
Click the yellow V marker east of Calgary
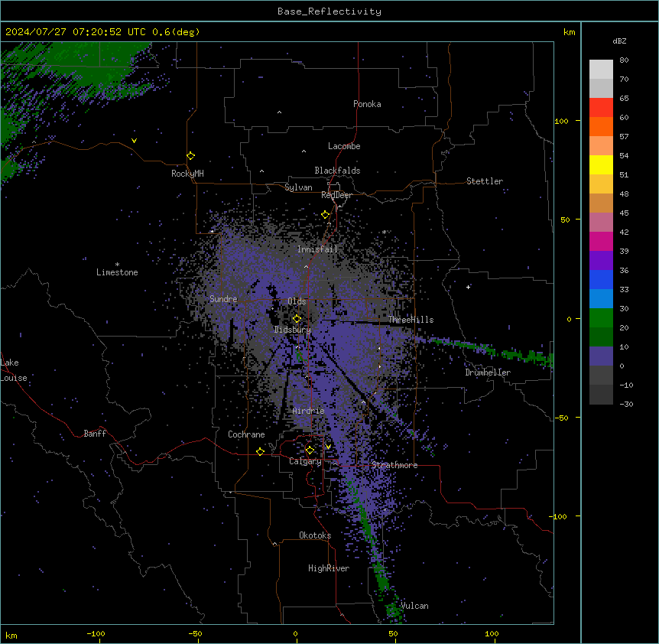(328, 447)
